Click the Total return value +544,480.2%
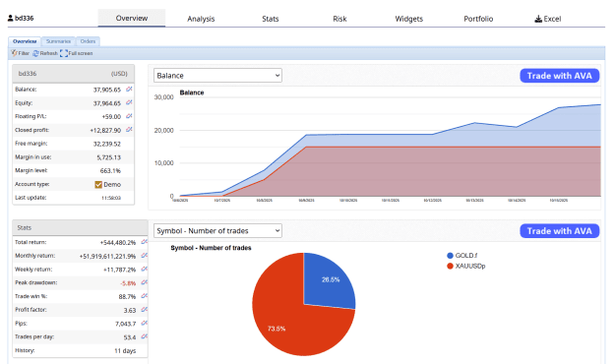Image resolution: width=615 pixels, height=364 pixels. click(x=118, y=242)
